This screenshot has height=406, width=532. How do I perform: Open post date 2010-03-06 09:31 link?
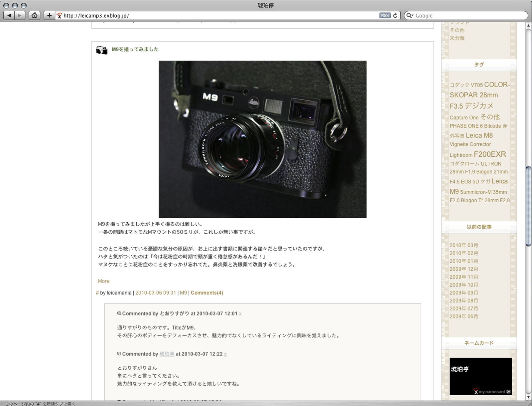(x=156, y=293)
